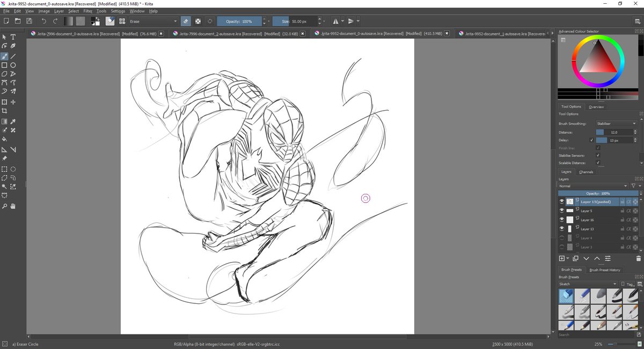Screen dimensions: 644x349
Task: Select the Freehand Brush tool
Action: tap(4, 56)
